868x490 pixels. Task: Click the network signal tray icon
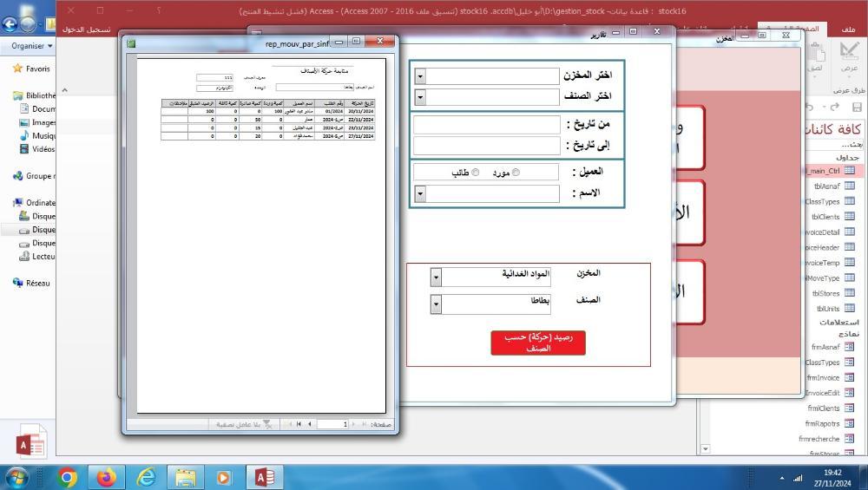(798, 478)
